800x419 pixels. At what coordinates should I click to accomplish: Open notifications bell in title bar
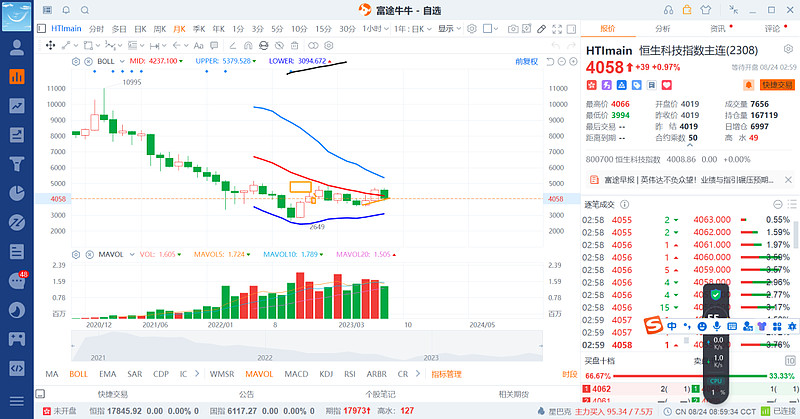[66, 10]
